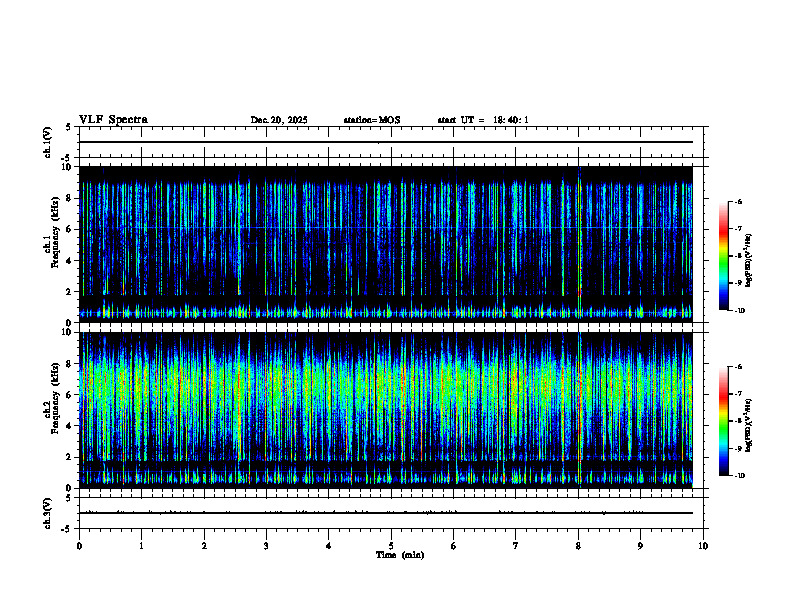Click the "-5" tick on ch.1(V) axis
792x612 pixels.
(67, 158)
